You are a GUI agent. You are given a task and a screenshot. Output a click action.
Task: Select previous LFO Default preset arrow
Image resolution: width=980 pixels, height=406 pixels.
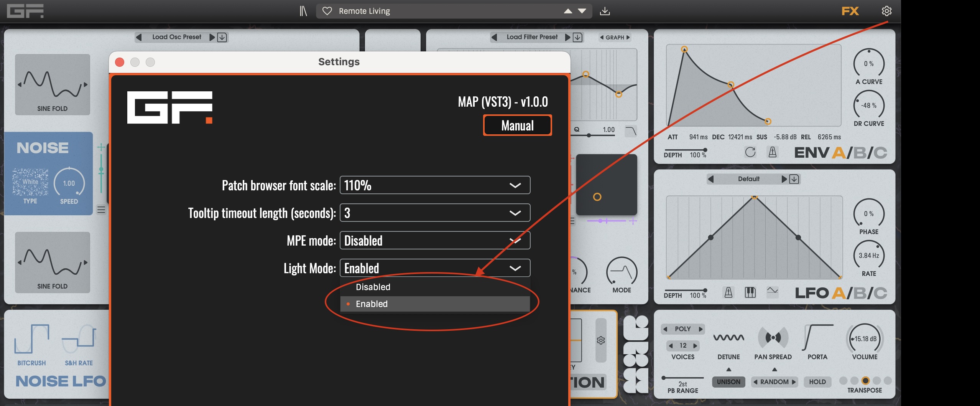tap(711, 179)
